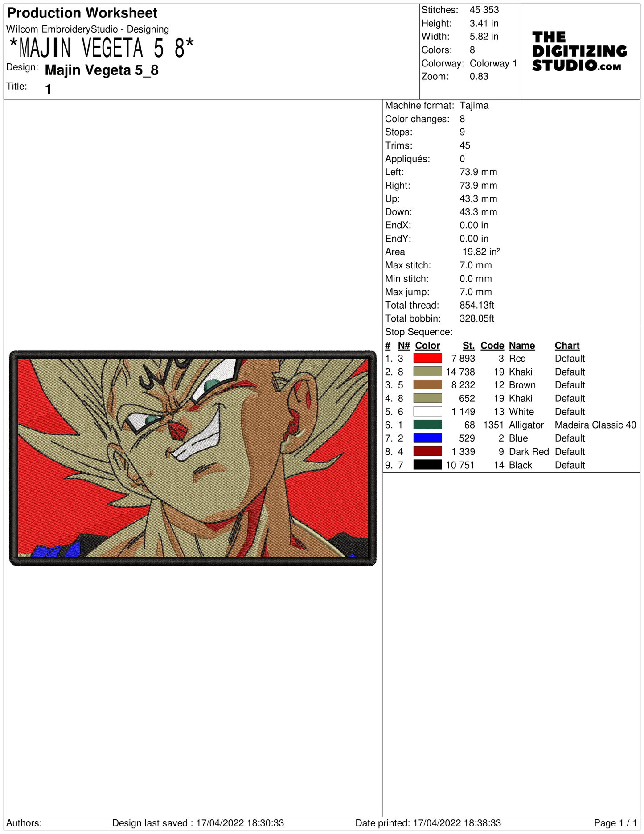Click the Majin Vegeta embroidery design preview
This screenshot has width=644, height=834.
(x=193, y=458)
